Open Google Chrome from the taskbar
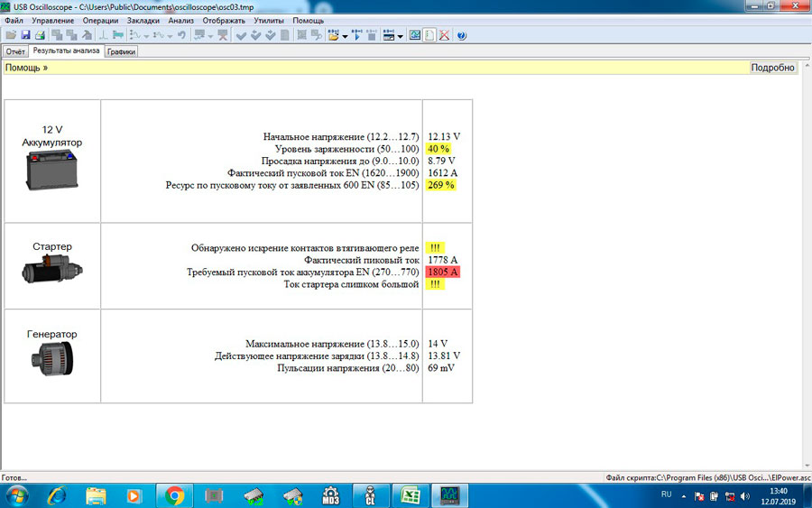This screenshot has height=508, width=812. (174, 494)
